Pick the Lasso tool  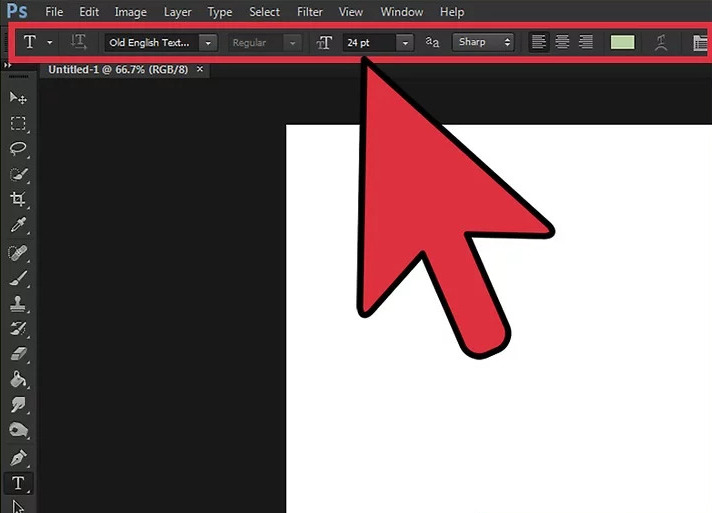point(18,149)
